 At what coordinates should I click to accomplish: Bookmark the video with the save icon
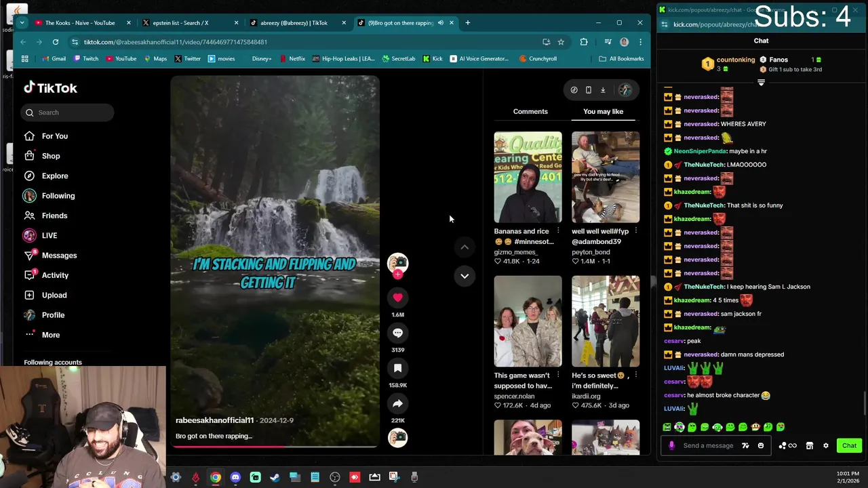pos(397,368)
